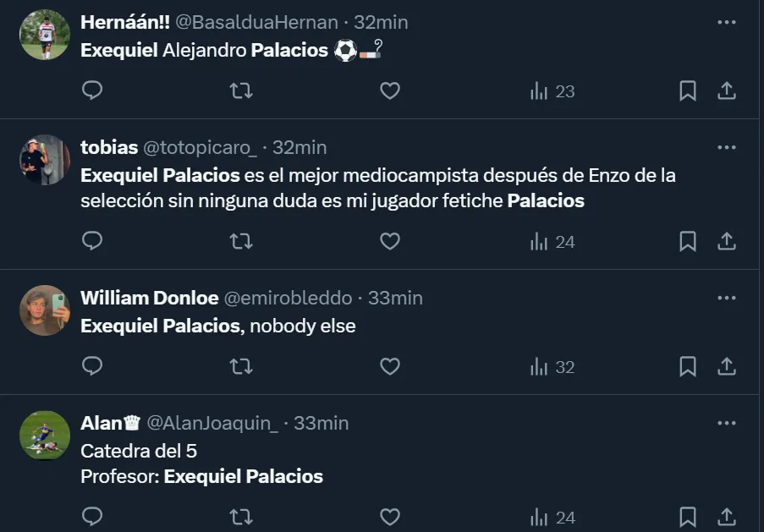Viewport: 764px width, 532px height.
Task: Click tobias's profile avatar
Action: click(x=44, y=159)
